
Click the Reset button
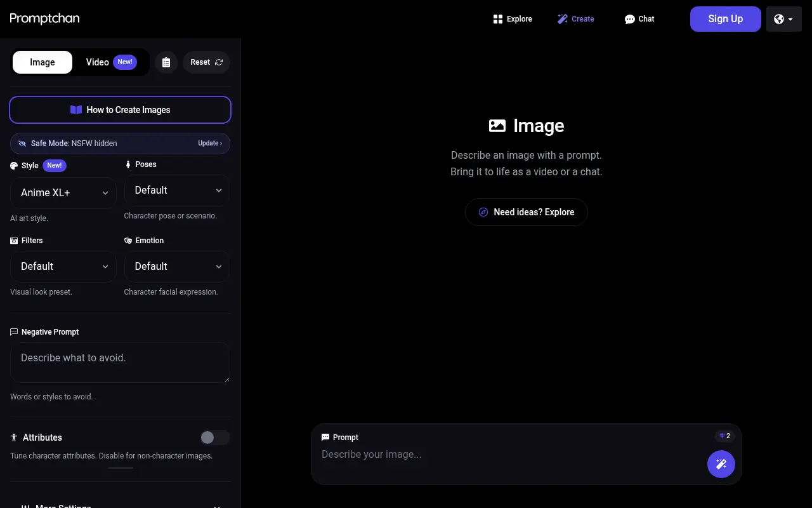(x=207, y=62)
